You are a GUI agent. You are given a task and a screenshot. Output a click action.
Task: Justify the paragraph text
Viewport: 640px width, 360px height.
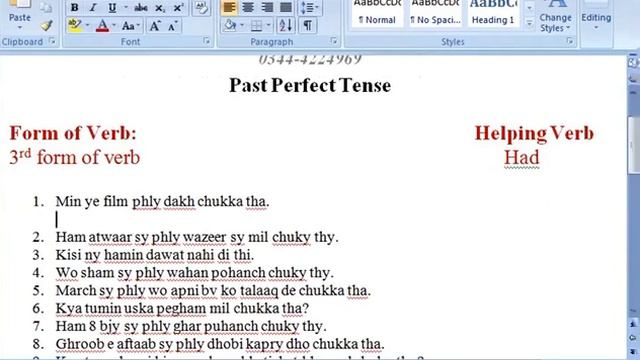[x=286, y=7]
